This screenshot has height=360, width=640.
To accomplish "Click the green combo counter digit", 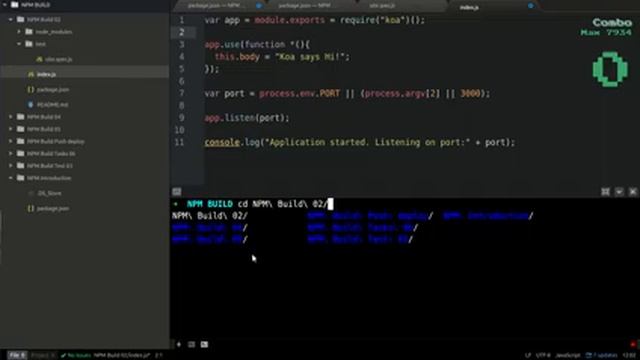I will click(x=610, y=69).
